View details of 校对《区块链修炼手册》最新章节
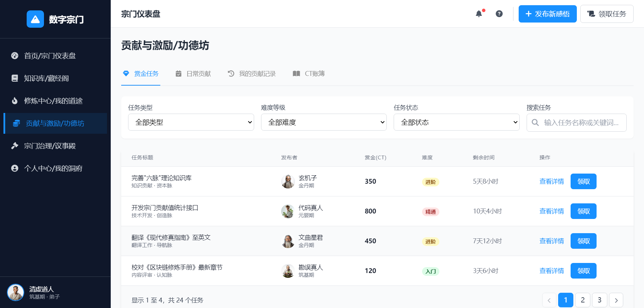 point(552,271)
